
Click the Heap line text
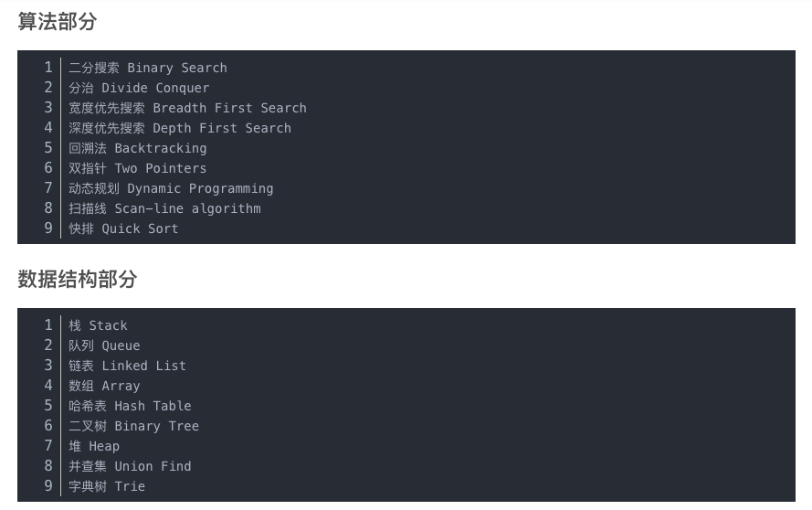(x=94, y=446)
